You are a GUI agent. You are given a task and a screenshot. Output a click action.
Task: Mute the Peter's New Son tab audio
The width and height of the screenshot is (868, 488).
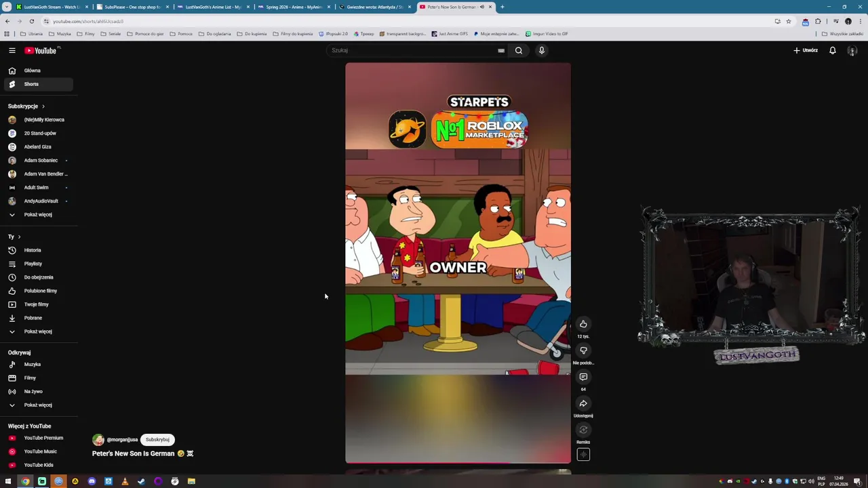click(481, 7)
